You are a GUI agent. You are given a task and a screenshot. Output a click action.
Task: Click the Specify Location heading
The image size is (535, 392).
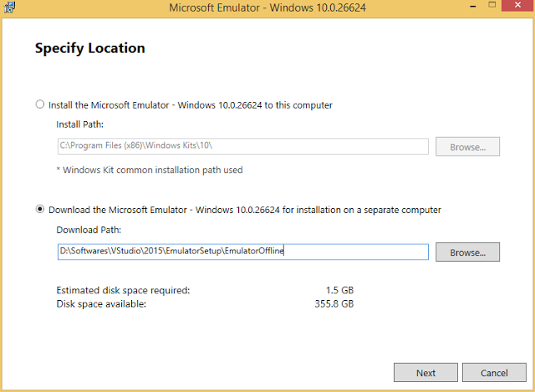tap(89, 48)
